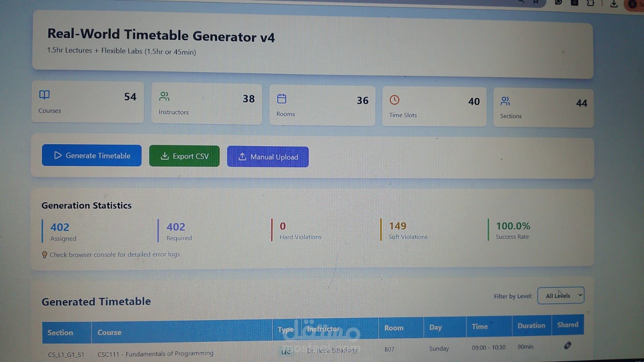Click the Shared column header

click(567, 325)
